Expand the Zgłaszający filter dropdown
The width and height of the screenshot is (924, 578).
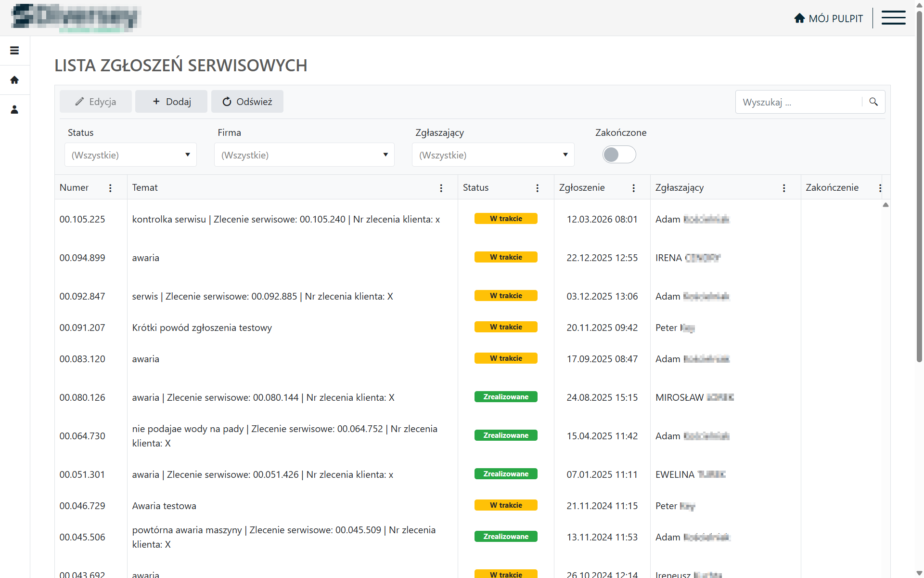point(493,155)
